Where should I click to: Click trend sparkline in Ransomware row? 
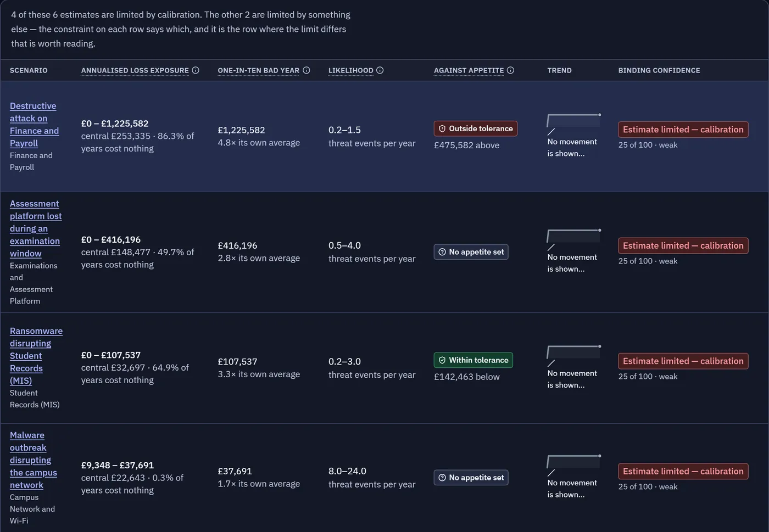pyautogui.click(x=574, y=352)
